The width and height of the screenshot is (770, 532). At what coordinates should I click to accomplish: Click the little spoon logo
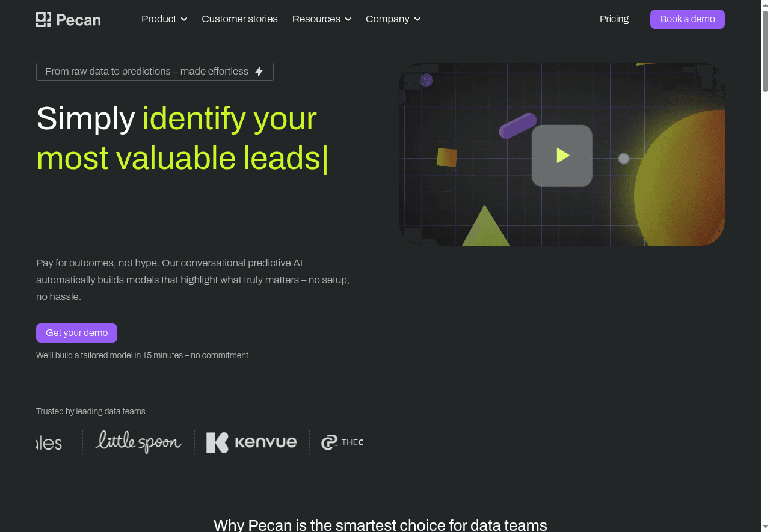coord(138,442)
